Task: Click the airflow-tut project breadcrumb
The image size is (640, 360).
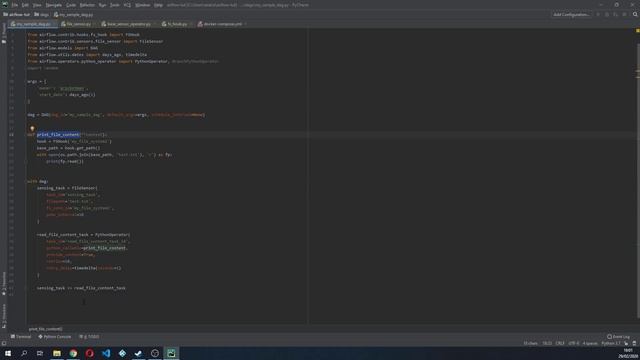Action: [17, 15]
